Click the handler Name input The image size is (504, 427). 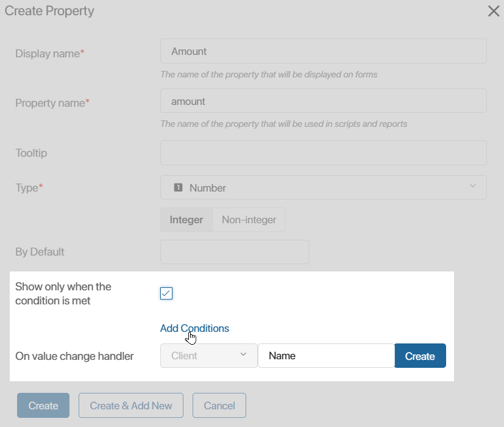pos(326,356)
